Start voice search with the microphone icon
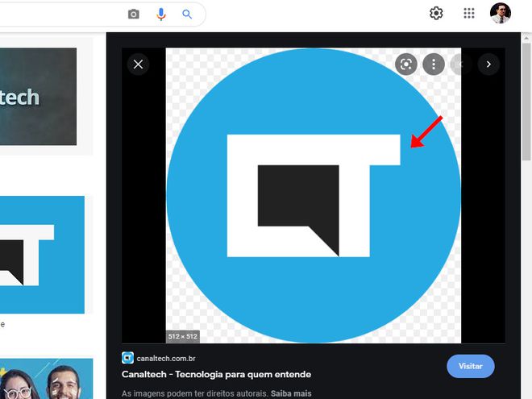532x399 pixels. [161, 15]
